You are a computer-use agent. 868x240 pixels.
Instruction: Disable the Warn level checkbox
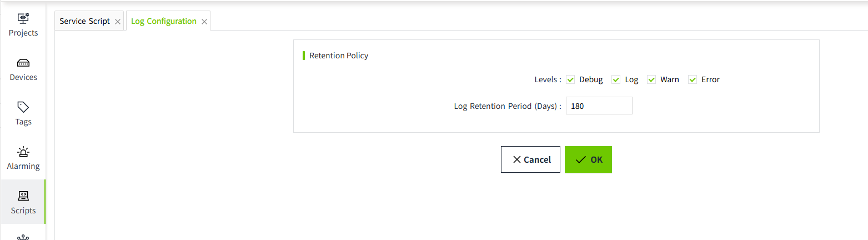651,79
